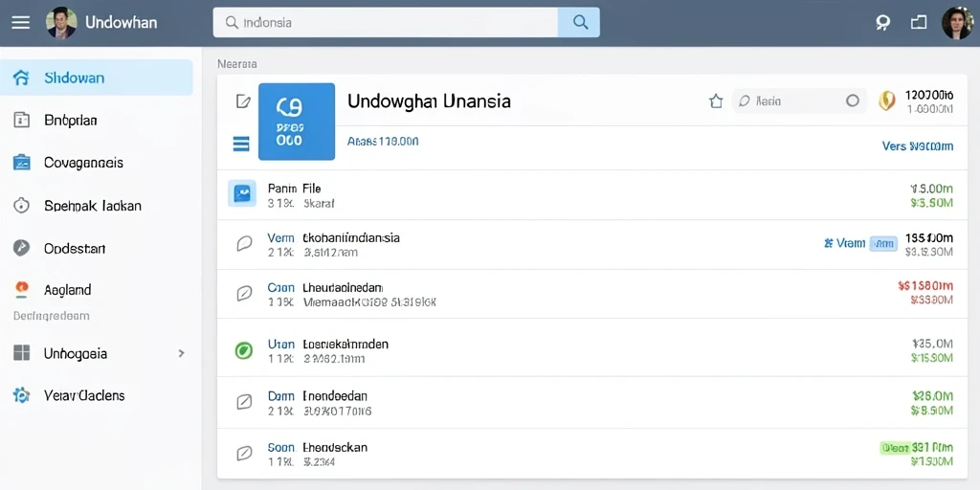Open Covegancels in the sidebar
This screenshot has width=980, height=490.
[x=97, y=163]
